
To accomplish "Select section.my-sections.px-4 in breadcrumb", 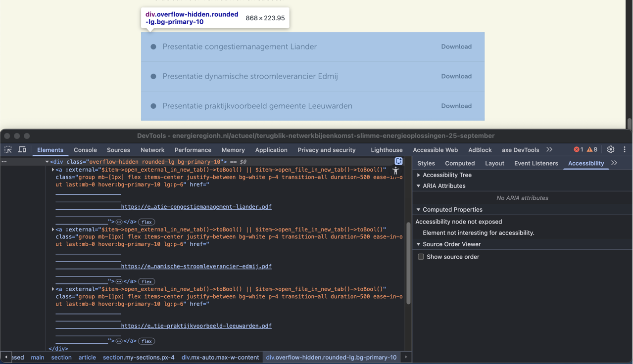I will tap(139, 357).
